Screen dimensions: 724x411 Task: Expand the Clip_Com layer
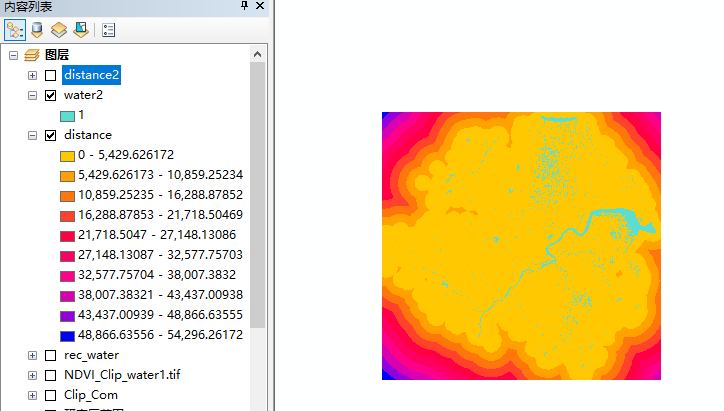coord(32,395)
